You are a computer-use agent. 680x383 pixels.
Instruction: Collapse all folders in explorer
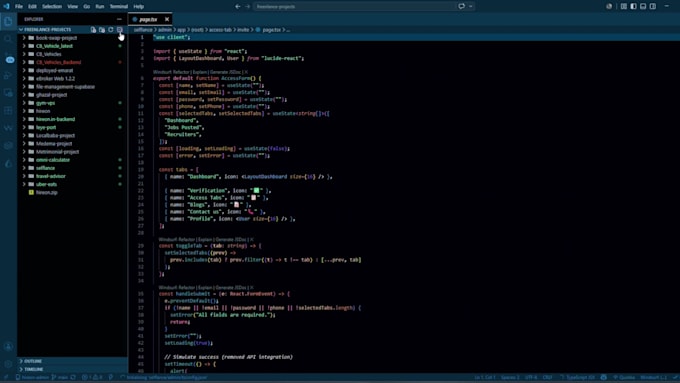(120, 29)
